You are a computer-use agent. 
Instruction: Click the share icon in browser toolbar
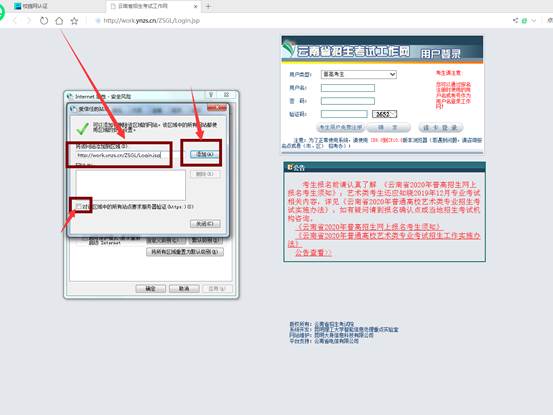click(x=515, y=21)
